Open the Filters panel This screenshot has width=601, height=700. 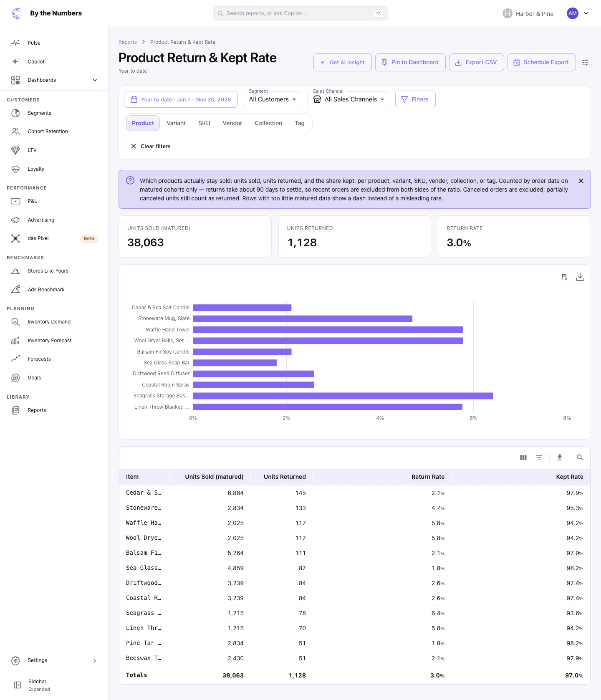pos(415,99)
